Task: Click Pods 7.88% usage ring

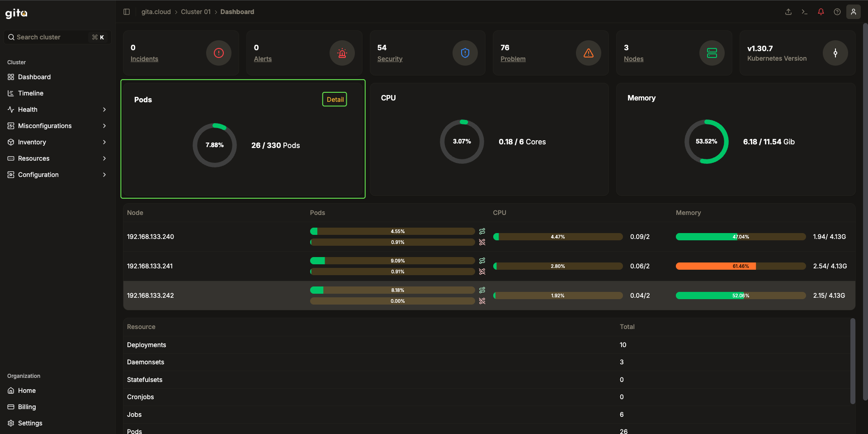Action: tap(215, 145)
